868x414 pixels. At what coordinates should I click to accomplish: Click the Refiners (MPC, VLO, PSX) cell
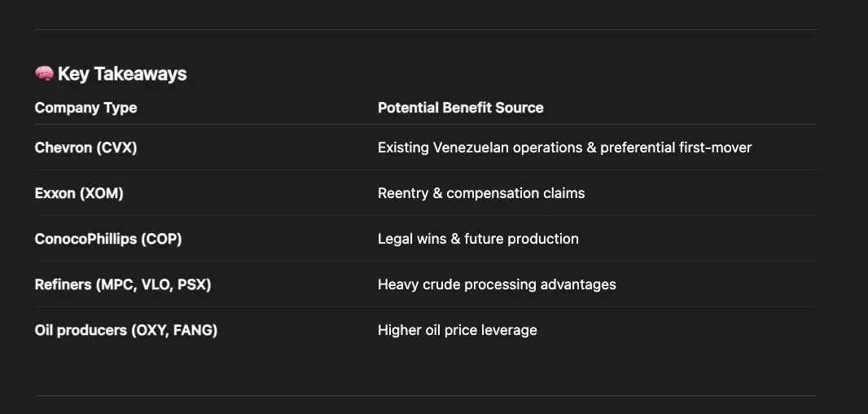coord(123,284)
